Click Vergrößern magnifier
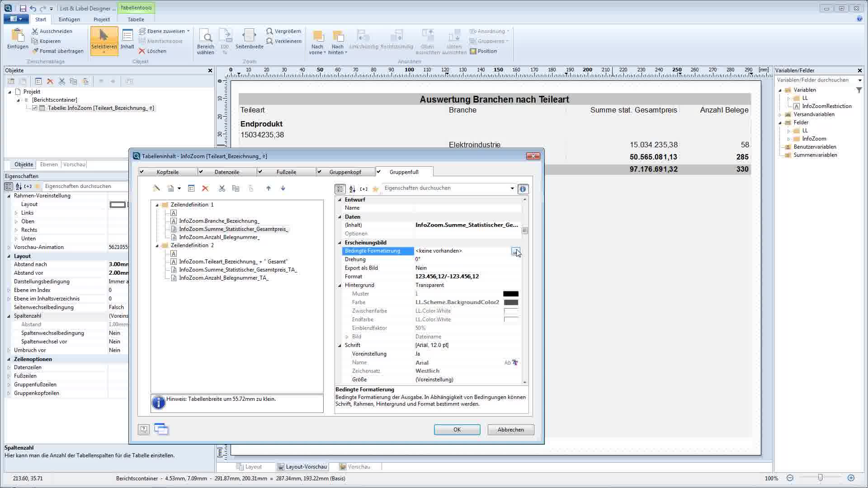868x488 pixels. (269, 31)
